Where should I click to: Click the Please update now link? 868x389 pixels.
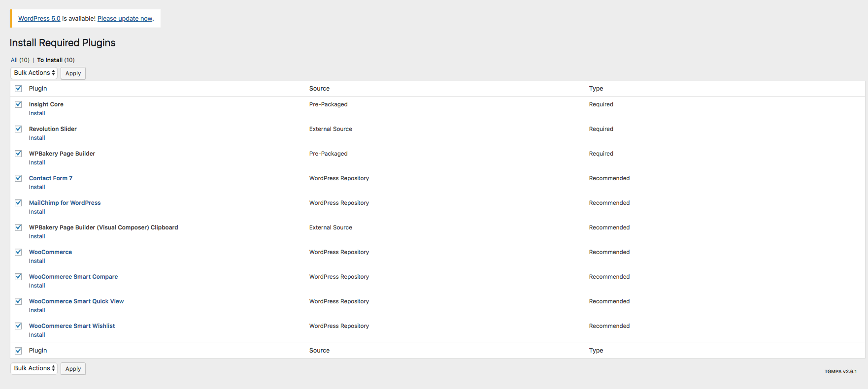[125, 19]
